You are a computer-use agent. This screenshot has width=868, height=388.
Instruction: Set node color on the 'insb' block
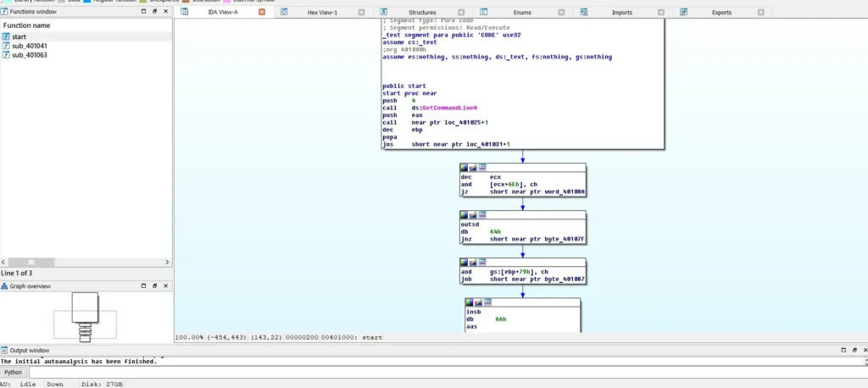coord(470,302)
